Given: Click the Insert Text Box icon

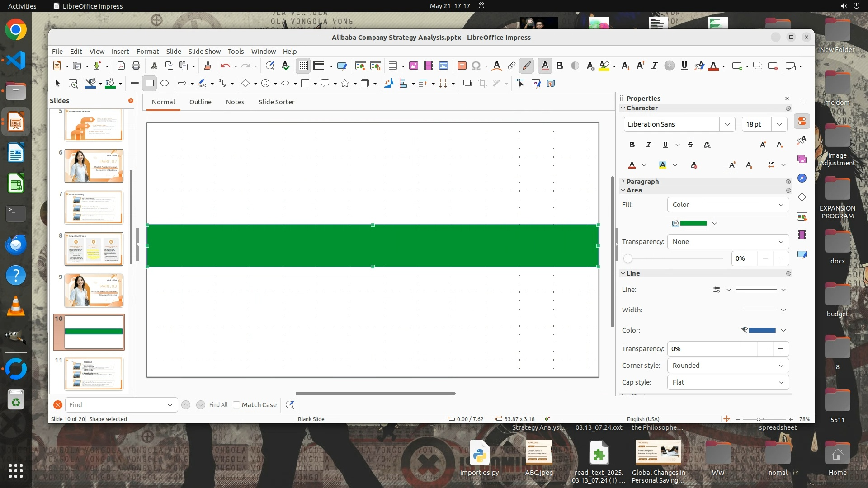Looking at the screenshot, I should [x=462, y=66].
